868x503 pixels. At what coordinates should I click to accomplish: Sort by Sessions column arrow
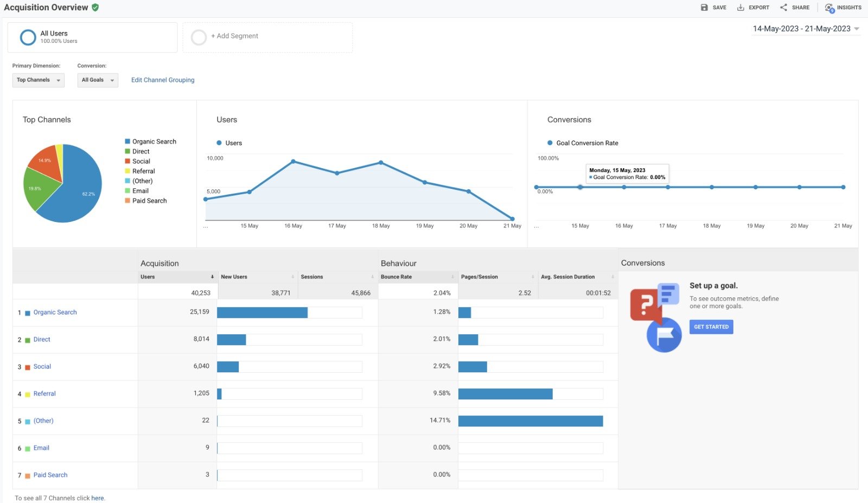(372, 277)
